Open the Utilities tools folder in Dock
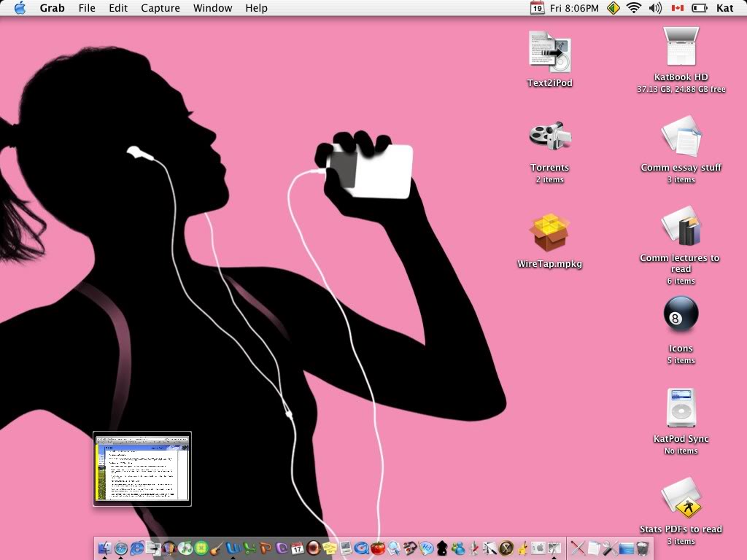 point(611,548)
